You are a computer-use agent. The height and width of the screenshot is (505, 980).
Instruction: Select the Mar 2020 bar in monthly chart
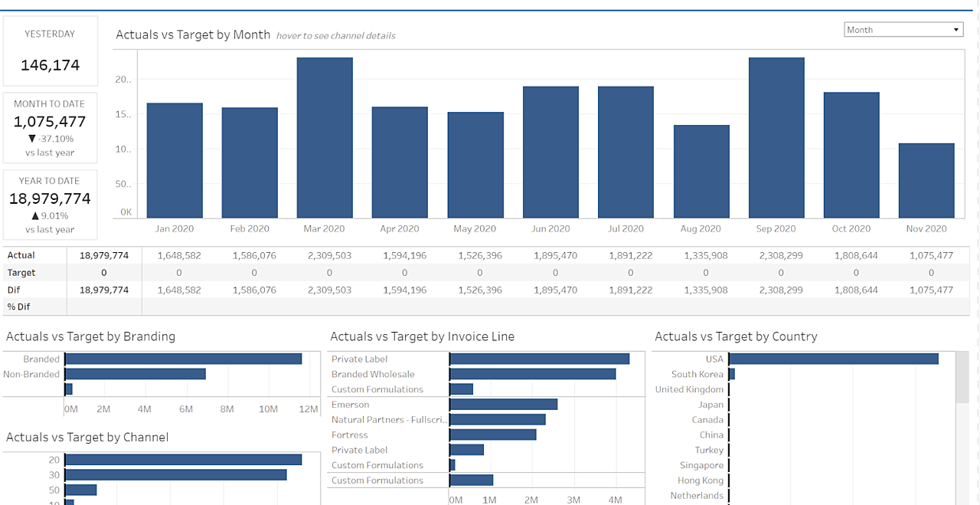click(325, 138)
